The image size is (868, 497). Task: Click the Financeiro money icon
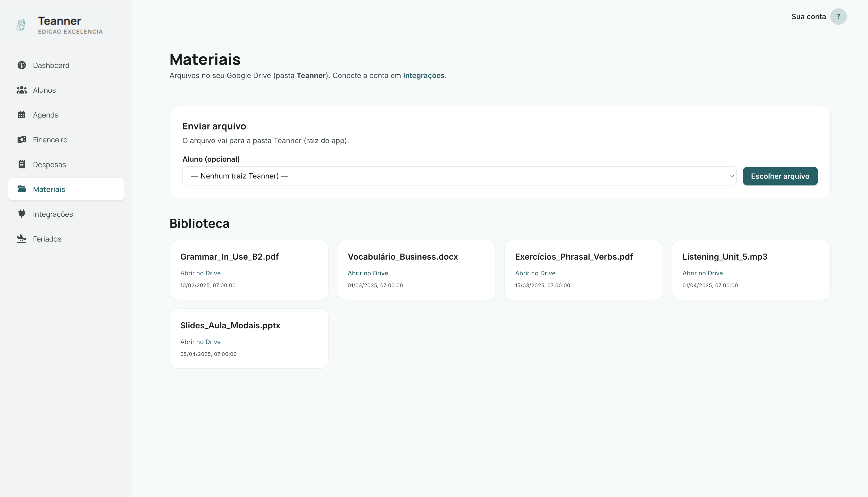(21, 139)
